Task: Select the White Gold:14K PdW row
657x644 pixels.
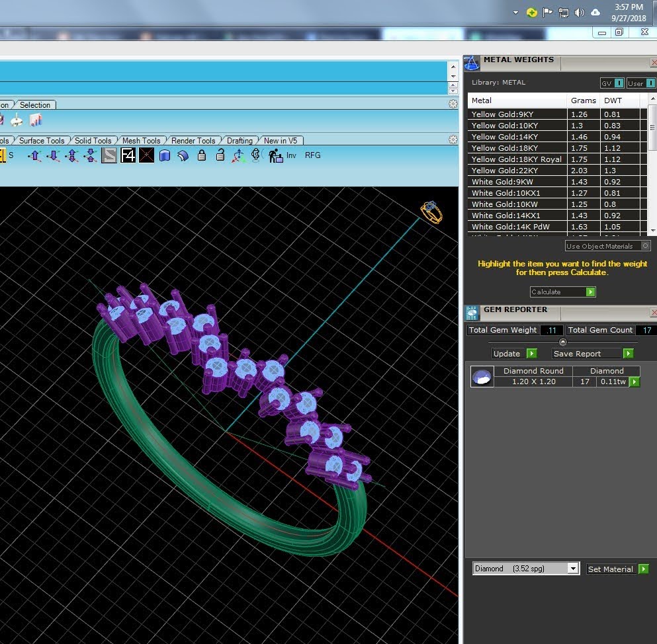Action: 557,227
